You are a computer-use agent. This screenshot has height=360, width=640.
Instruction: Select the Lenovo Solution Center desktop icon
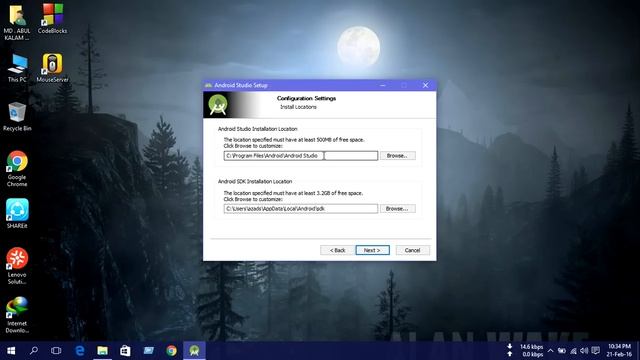click(x=17, y=266)
